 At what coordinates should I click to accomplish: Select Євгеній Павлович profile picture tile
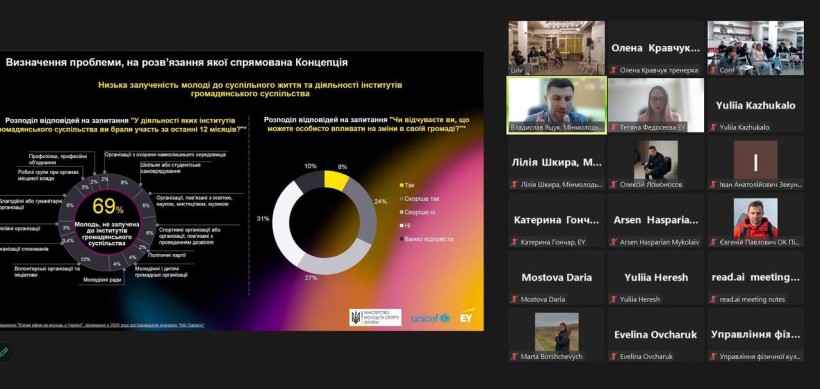point(755,220)
